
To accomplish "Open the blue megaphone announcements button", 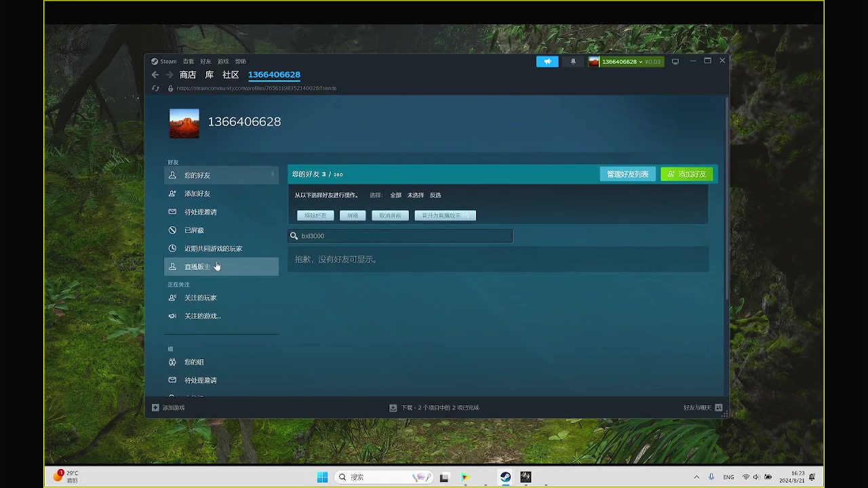I will [547, 62].
